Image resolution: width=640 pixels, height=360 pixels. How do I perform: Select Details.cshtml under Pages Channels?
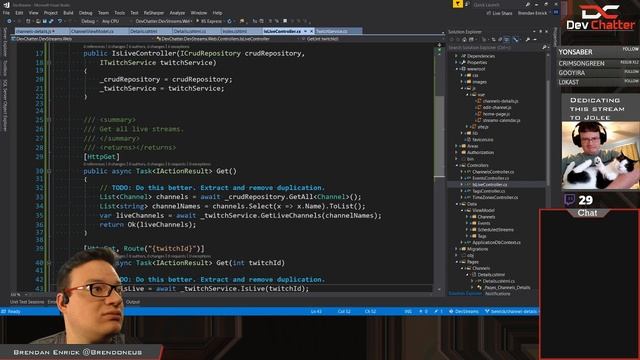point(491,275)
